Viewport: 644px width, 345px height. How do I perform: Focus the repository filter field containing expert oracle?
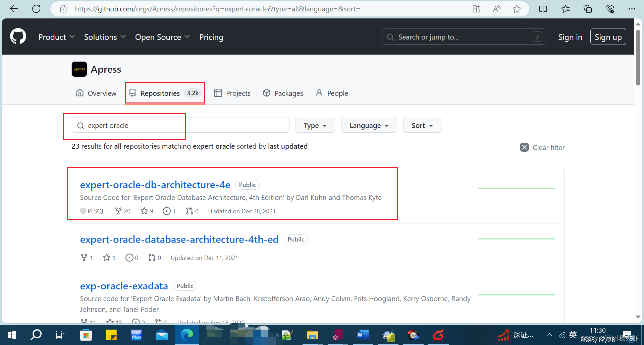180,125
